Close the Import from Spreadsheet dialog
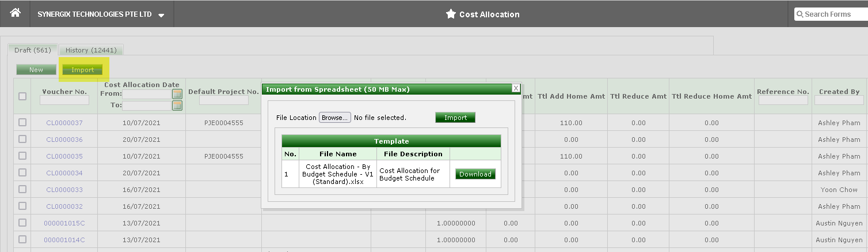Viewport: 868px width, 252px height. point(516,88)
